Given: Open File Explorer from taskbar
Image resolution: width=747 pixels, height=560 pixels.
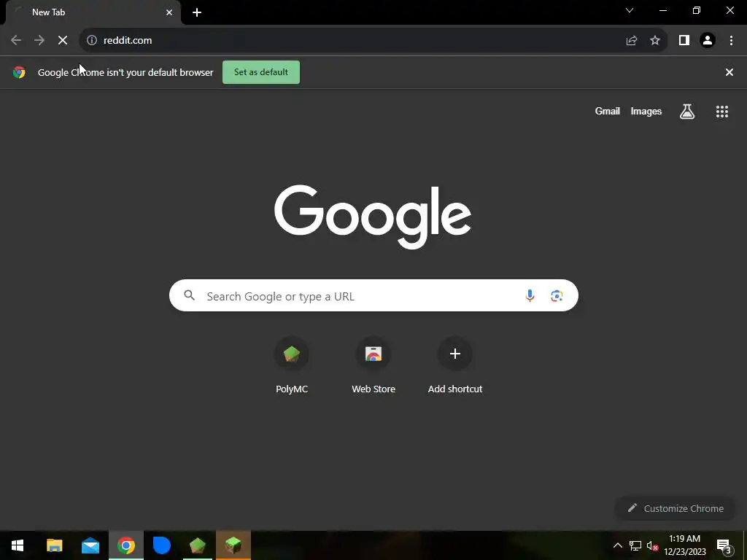Looking at the screenshot, I should point(54,545).
